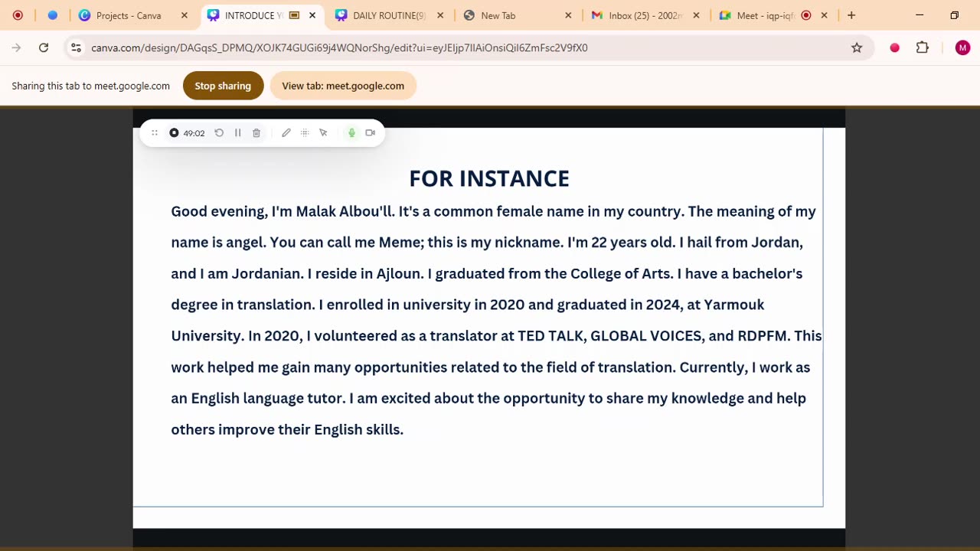Open site information icon in address bar
The height and width of the screenshot is (551, 980).
coord(76,47)
